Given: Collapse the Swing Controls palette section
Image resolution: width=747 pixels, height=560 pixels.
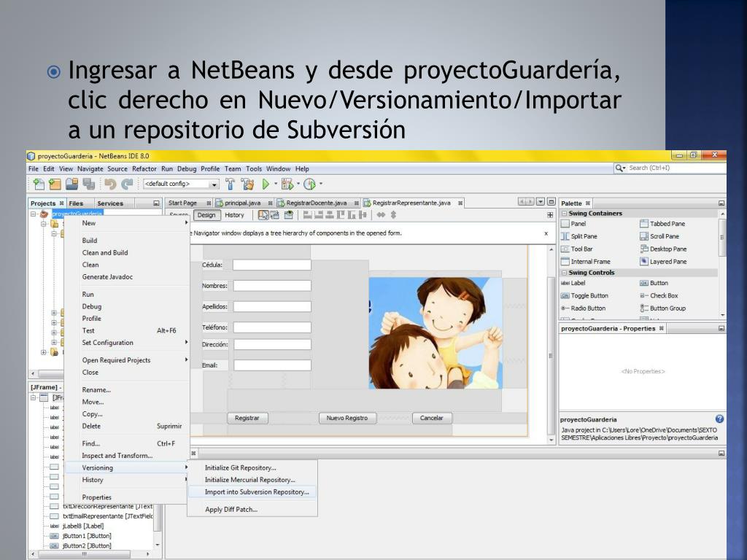Looking at the screenshot, I should click(x=565, y=273).
